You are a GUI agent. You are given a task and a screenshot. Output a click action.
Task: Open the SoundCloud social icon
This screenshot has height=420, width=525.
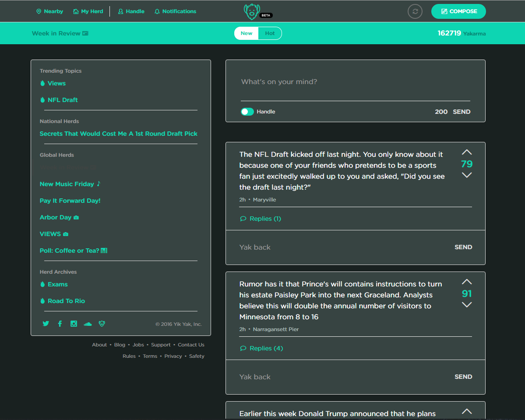88,324
